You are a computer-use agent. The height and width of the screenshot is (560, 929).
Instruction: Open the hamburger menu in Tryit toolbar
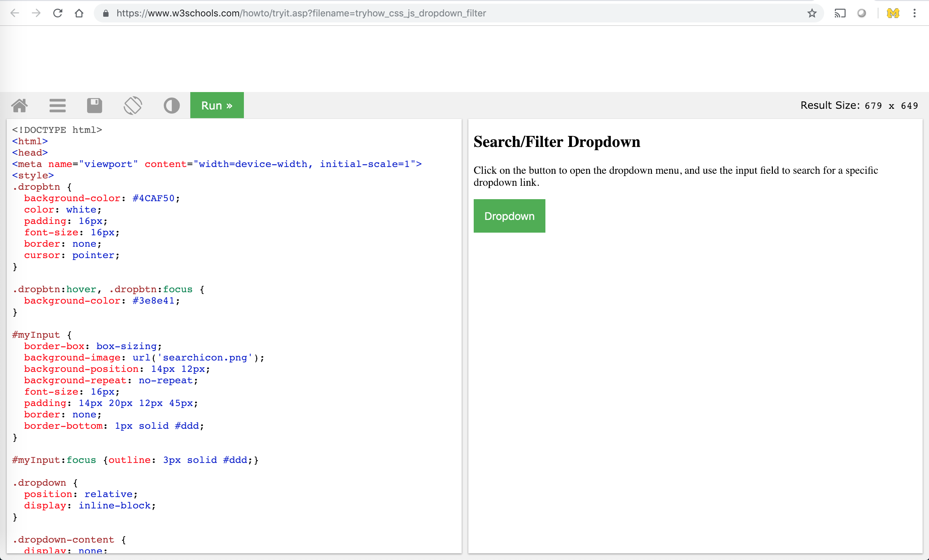tap(58, 105)
